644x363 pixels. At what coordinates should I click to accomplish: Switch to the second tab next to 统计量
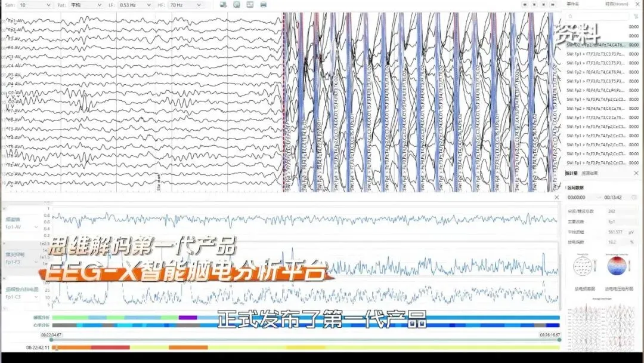[590, 173]
